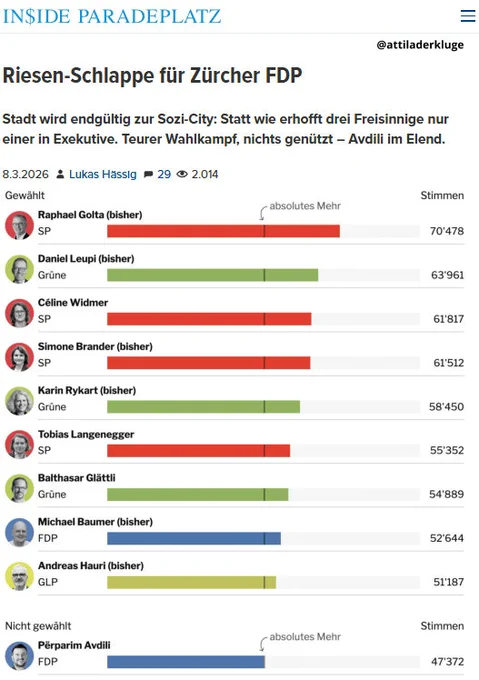The image size is (479, 680).
Task: Click the Inside Paradeplatz logo
Action: (x=112, y=16)
